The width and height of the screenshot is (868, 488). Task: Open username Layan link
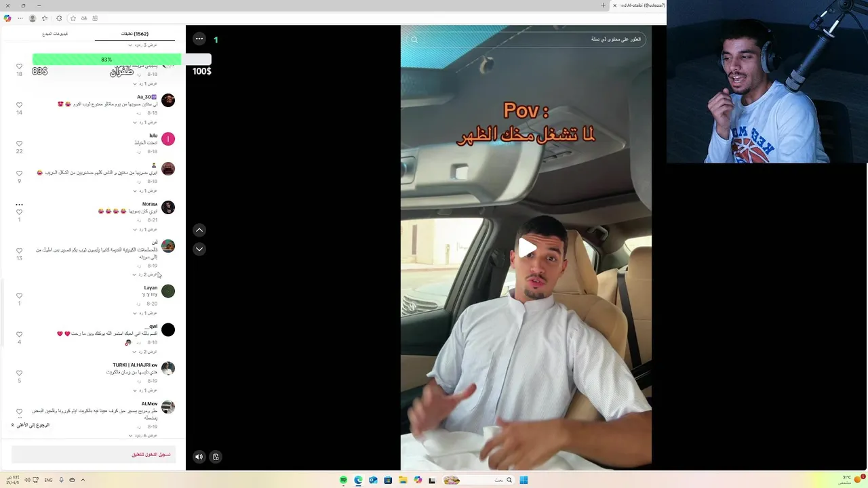click(151, 287)
